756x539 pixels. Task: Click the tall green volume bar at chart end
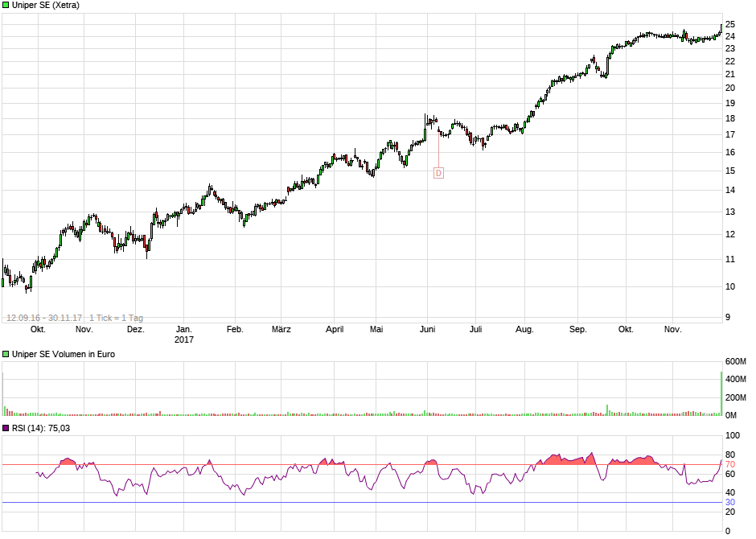tap(721, 393)
